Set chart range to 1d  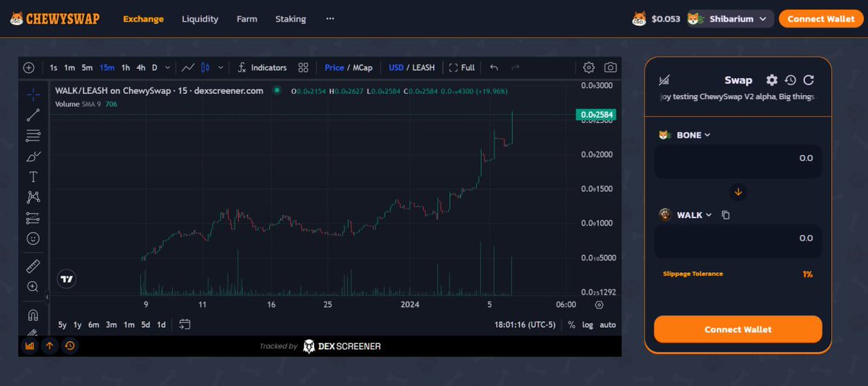(161, 324)
